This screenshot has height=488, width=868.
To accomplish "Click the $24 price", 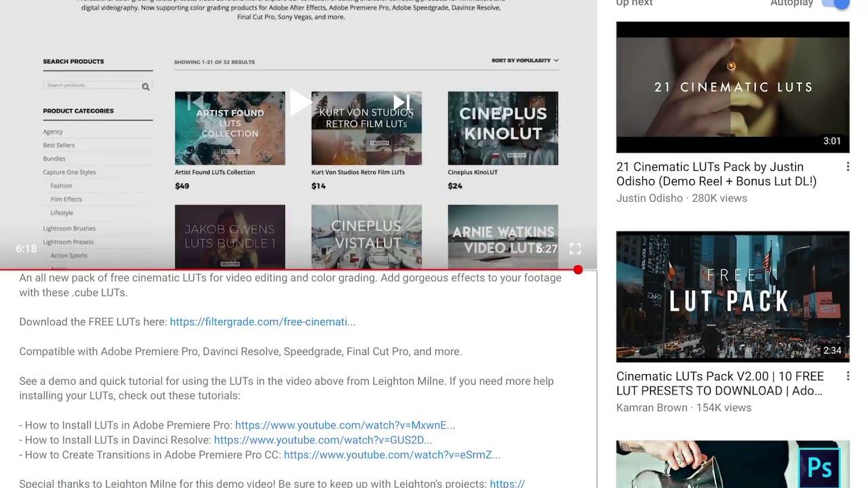I will click(455, 186).
